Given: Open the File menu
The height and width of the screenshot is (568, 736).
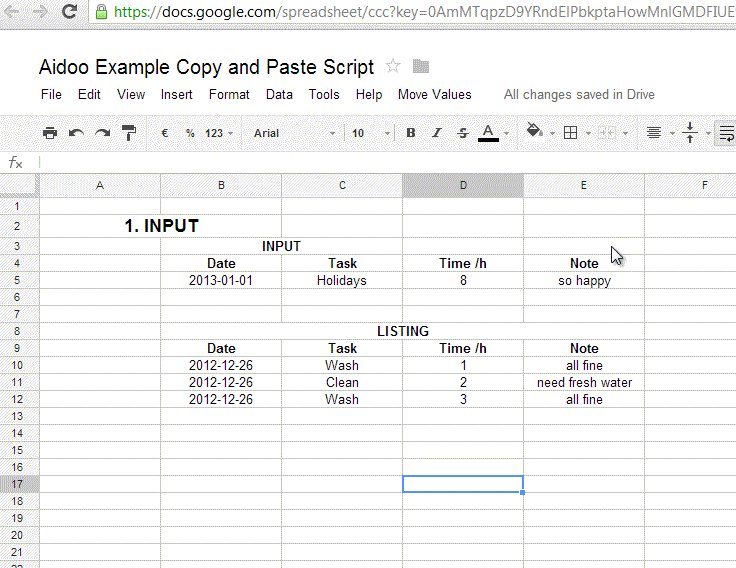Looking at the screenshot, I should click(x=51, y=94).
